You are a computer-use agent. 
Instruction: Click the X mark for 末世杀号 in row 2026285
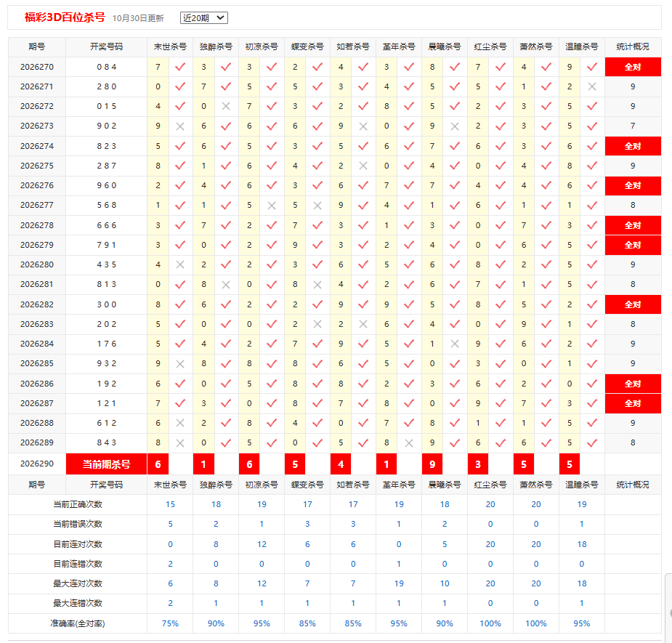pyautogui.click(x=180, y=364)
